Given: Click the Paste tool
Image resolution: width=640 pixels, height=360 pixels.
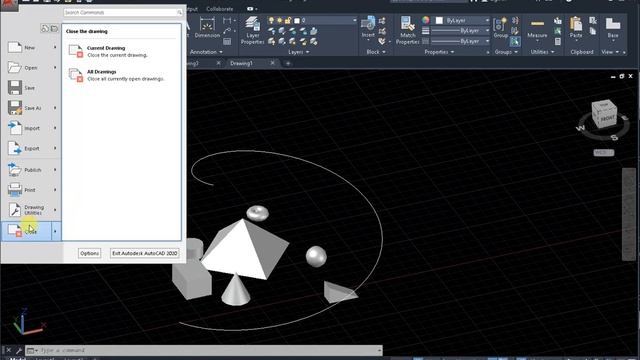Looking at the screenshot, I should (x=576, y=28).
